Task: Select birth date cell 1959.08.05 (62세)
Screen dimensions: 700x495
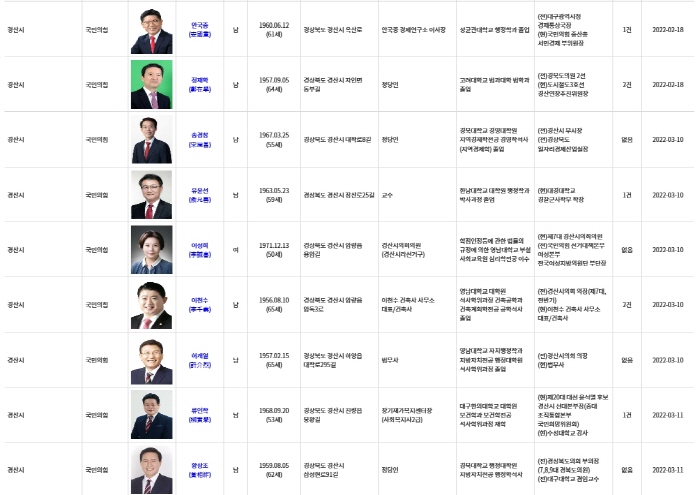Action: [x=274, y=470]
